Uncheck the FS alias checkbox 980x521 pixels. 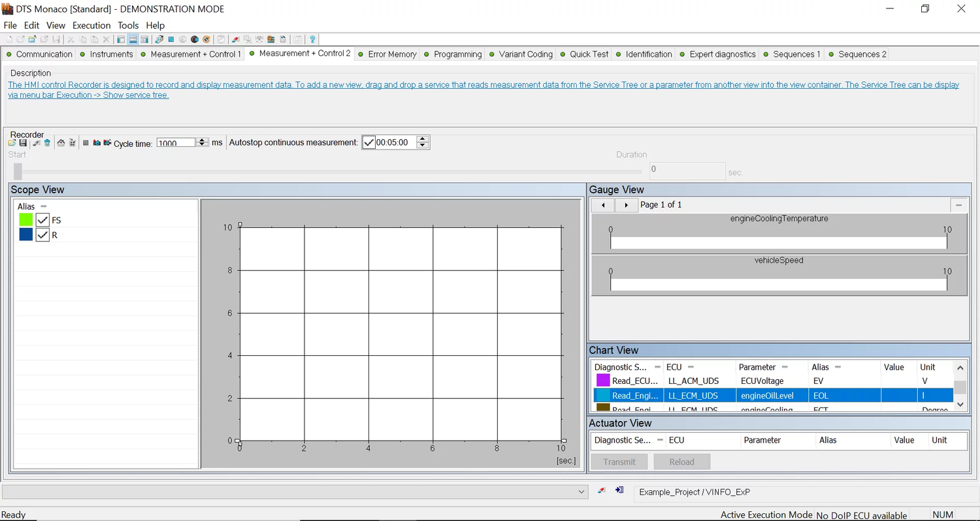click(x=43, y=220)
